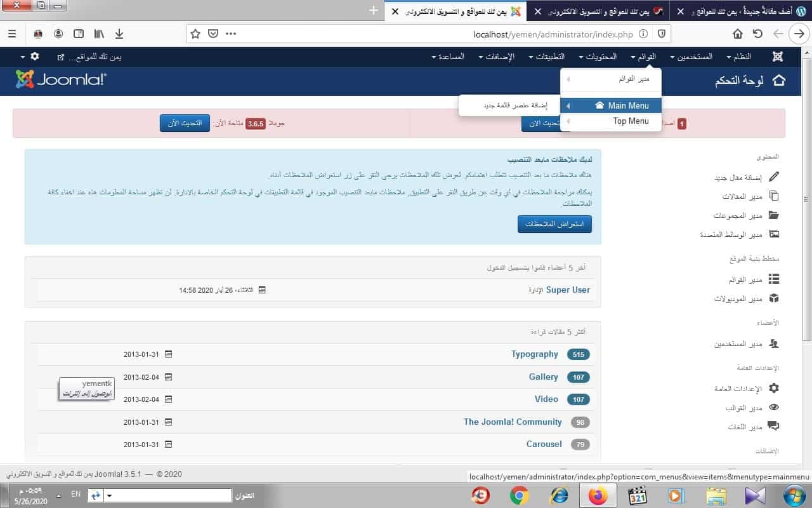Click the EN language indicator in taskbar

coord(75,493)
